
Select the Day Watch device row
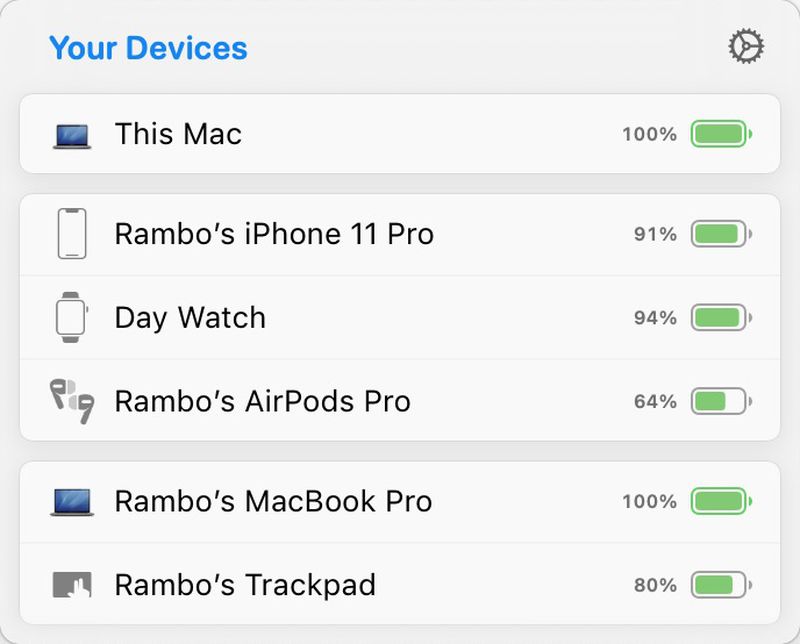300,317
